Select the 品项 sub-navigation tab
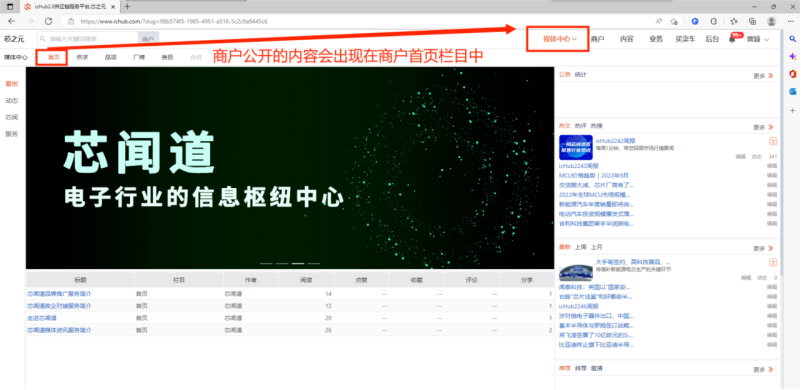This screenshot has width=801, height=390. pyautogui.click(x=110, y=57)
